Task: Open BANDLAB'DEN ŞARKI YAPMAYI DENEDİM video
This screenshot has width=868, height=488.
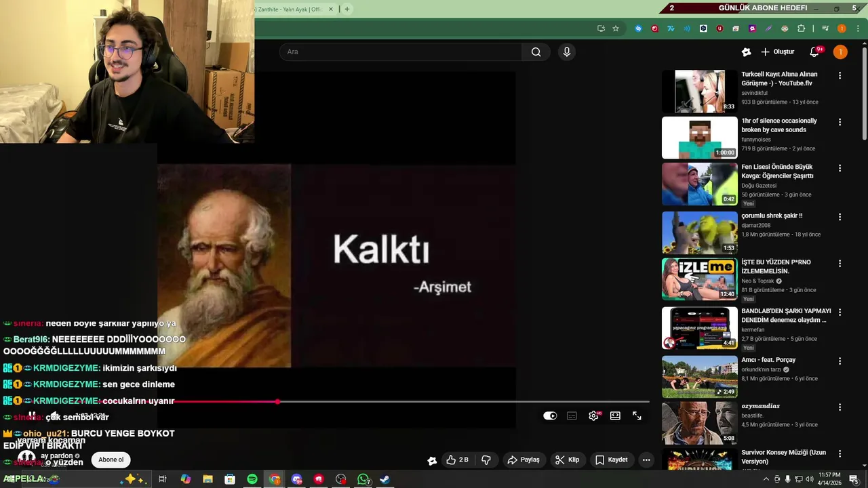Action: point(699,328)
